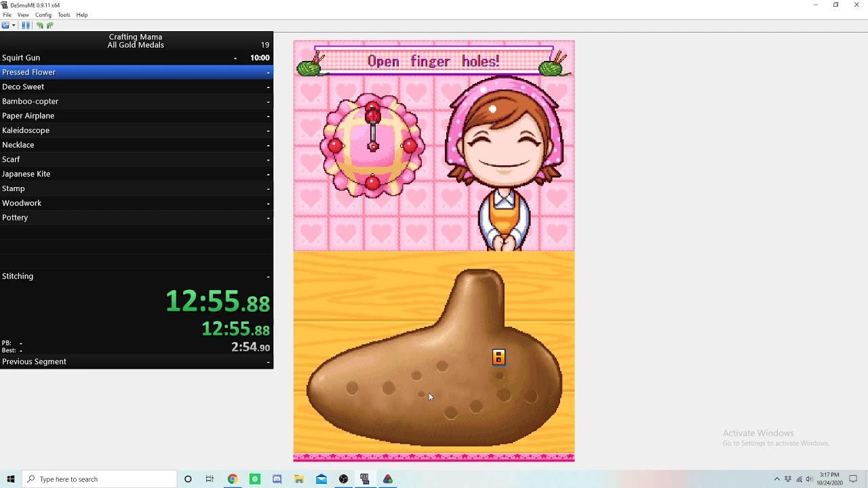Click the DeSmuME taskbar icon
Image resolution: width=868 pixels, height=488 pixels.
(365, 479)
